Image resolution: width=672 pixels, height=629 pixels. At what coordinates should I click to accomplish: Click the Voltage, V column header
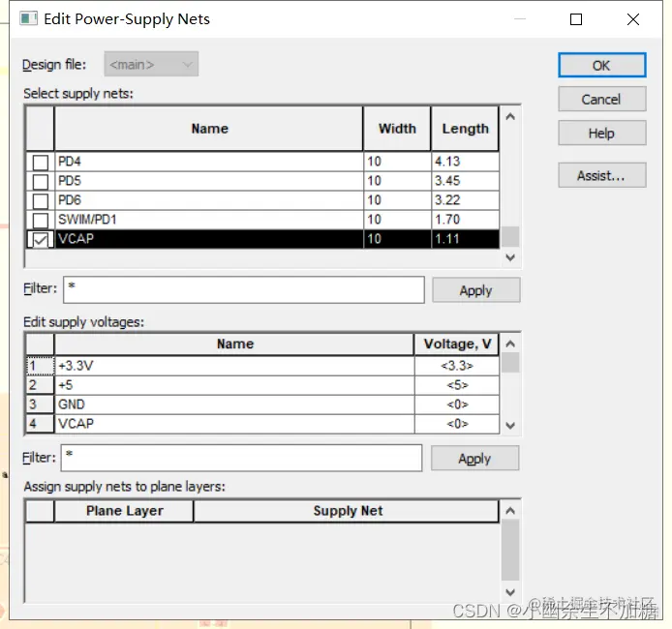(x=457, y=344)
